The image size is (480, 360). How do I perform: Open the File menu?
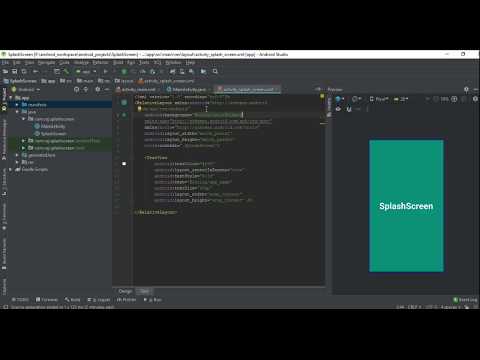click(x=5, y=63)
